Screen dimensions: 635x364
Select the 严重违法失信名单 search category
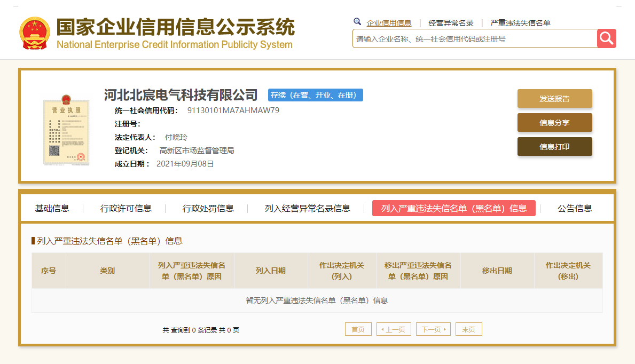(x=520, y=23)
